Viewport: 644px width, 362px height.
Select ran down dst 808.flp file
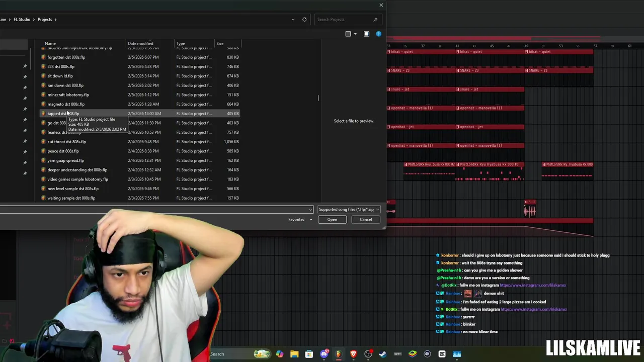(x=139, y=85)
